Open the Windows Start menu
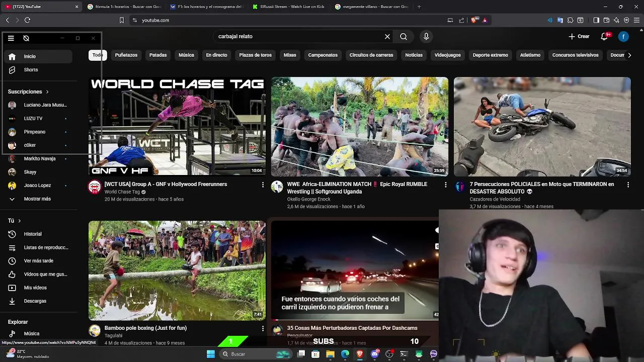The height and width of the screenshot is (362, 644). pyautogui.click(x=211, y=354)
